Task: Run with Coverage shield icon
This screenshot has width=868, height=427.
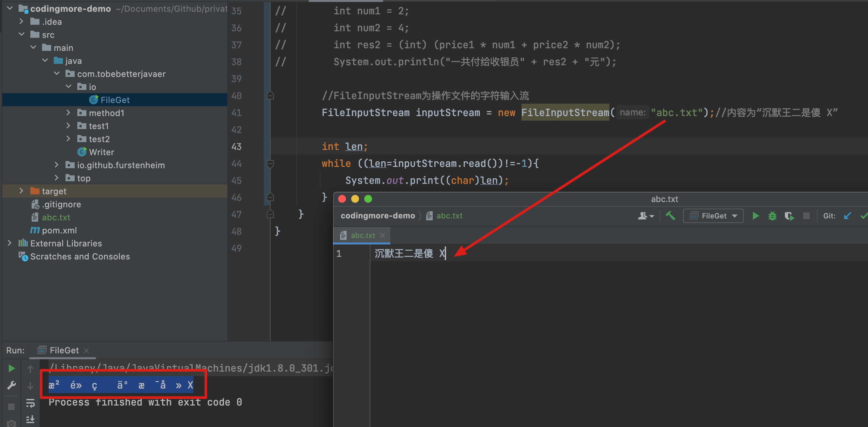Action: pos(789,216)
